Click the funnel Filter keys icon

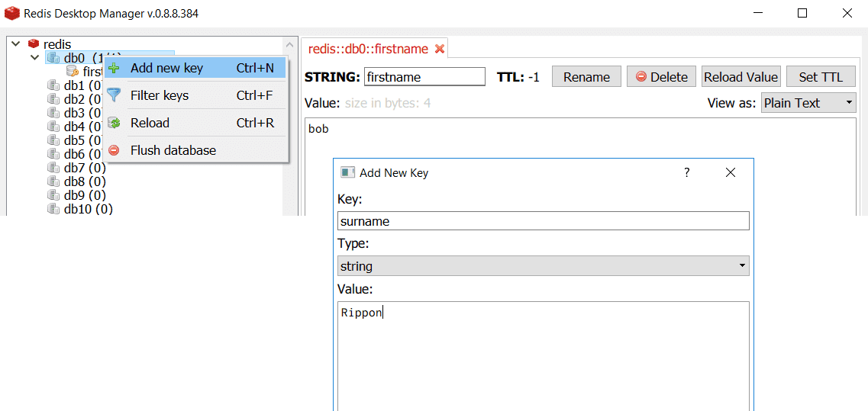coord(114,95)
